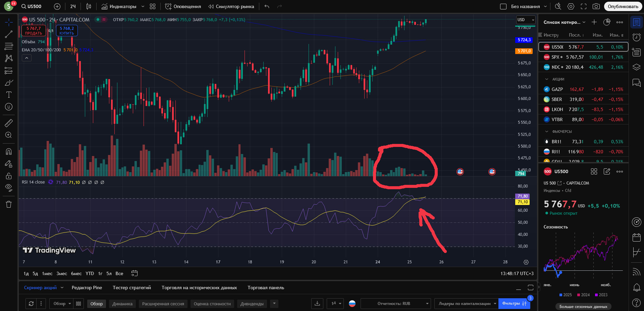Undo the last chart action
Viewport: 644px width, 311px height.
(267, 6)
